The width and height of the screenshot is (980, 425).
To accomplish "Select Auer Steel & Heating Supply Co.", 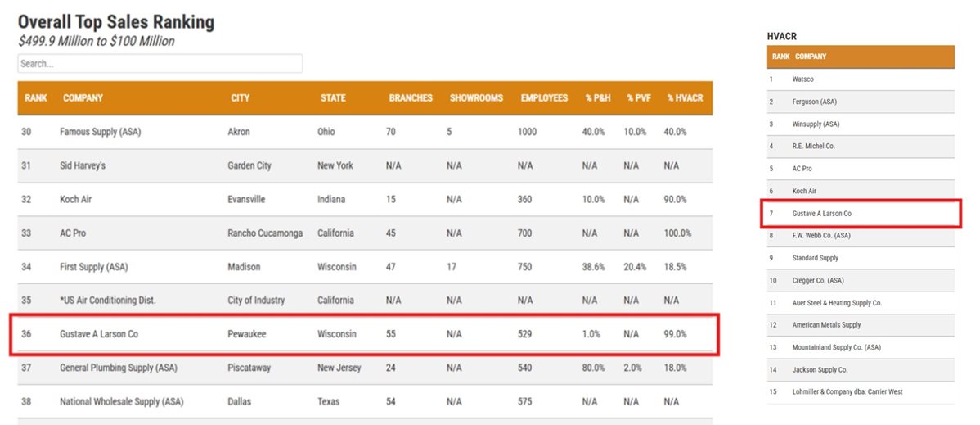I will [x=837, y=303].
